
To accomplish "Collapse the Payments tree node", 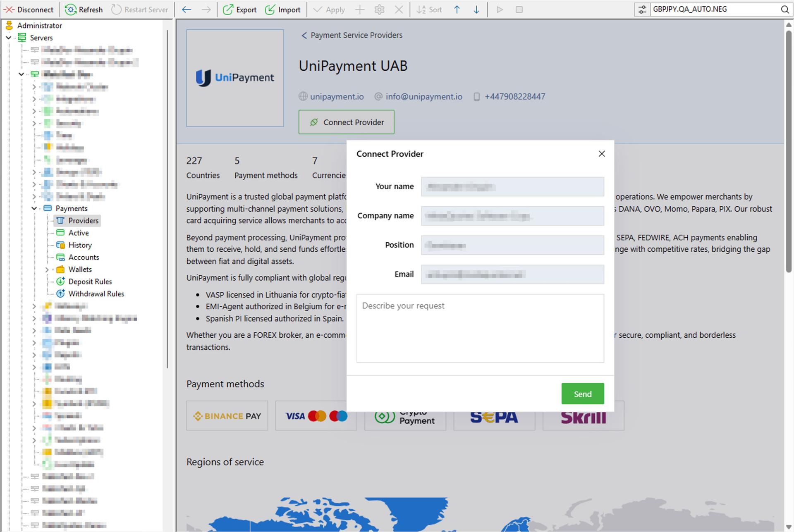I will [x=34, y=208].
